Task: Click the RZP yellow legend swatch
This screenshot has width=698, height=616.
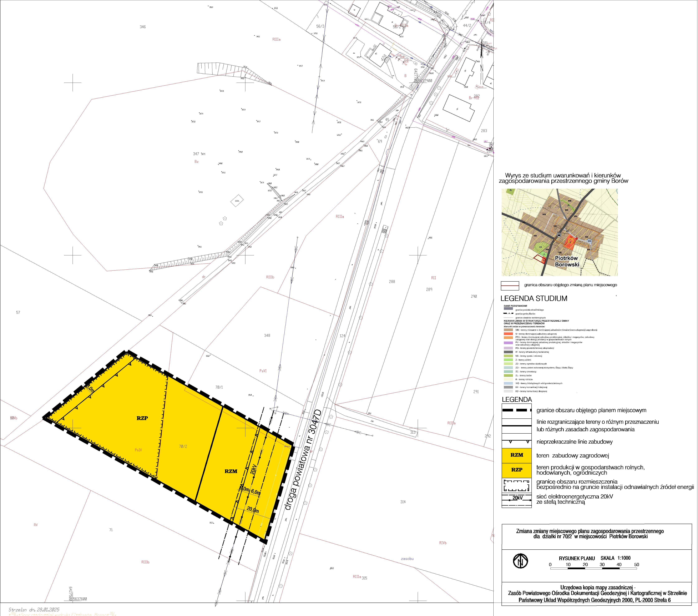Action: 516,470
